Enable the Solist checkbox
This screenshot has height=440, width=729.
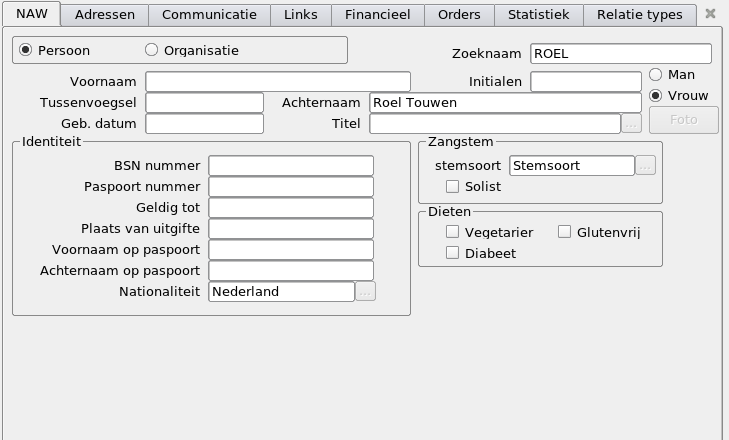tap(453, 186)
